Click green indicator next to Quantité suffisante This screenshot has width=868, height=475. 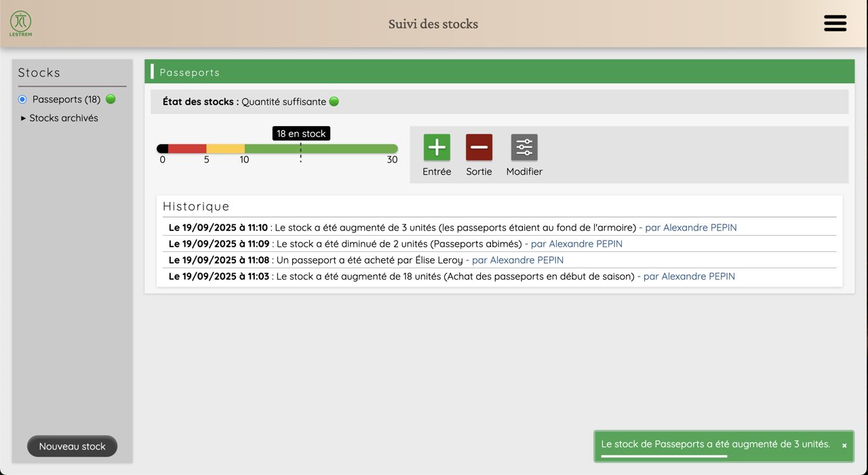point(334,102)
